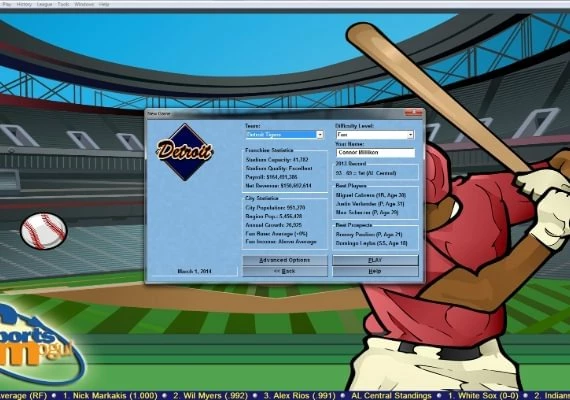Screen dimensions: 570x400
Task: Select Max Scherzer in Best Players
Action: [367, 212]
